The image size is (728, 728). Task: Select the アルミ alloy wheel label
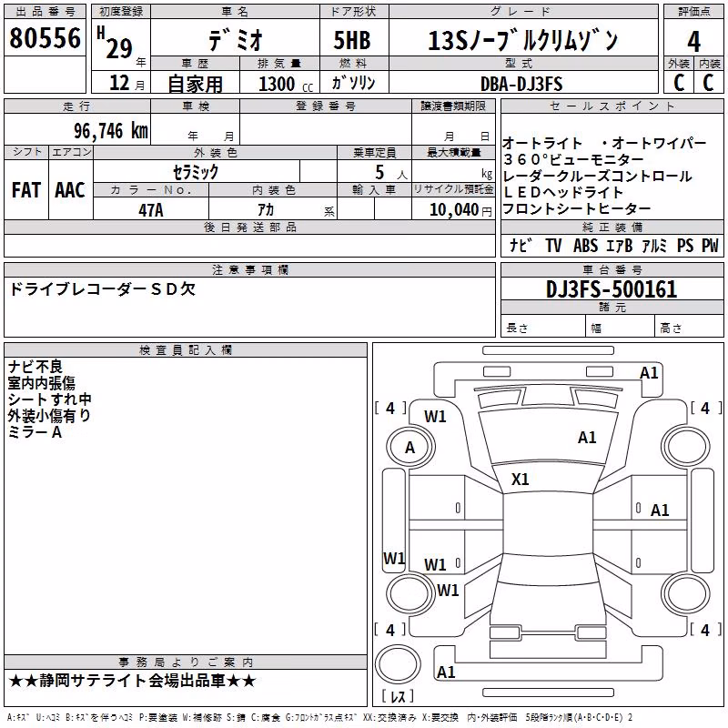[x=654, y=245]
